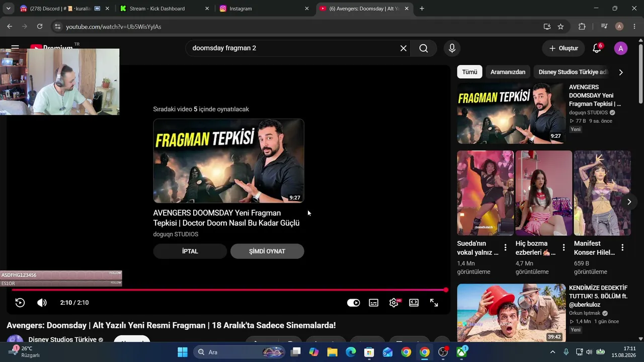Open the player settings gear

tap(394, 303)
